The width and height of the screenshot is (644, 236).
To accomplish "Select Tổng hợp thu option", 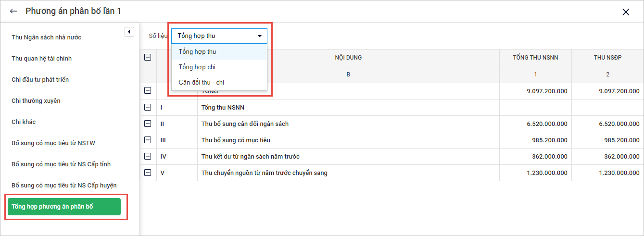I will pyautogui.click(x=197, y=51).
